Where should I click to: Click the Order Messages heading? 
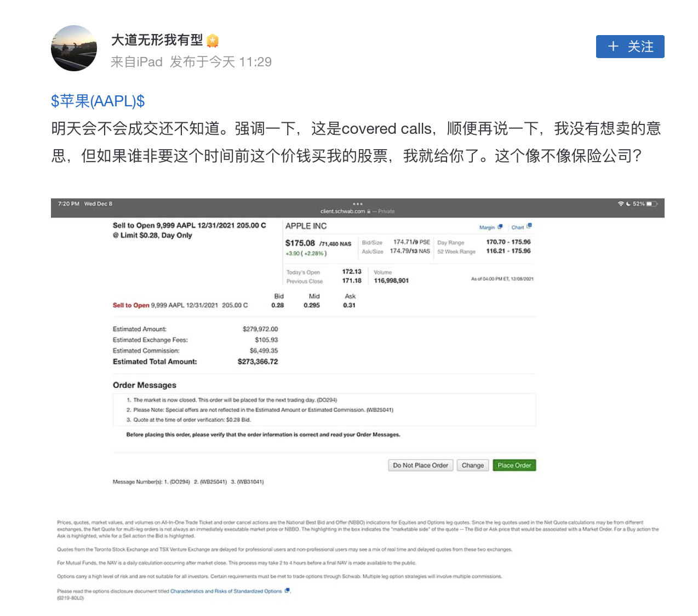[x=145, y=385]
